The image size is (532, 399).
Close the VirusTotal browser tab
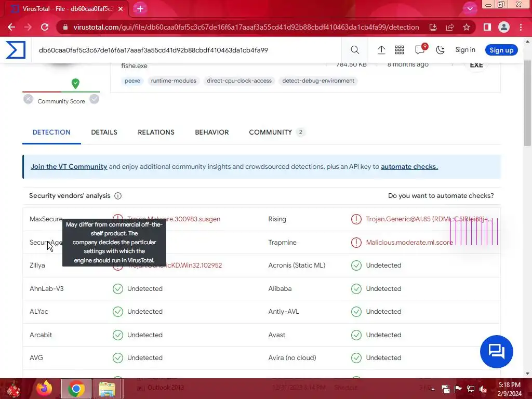[121, 9]
